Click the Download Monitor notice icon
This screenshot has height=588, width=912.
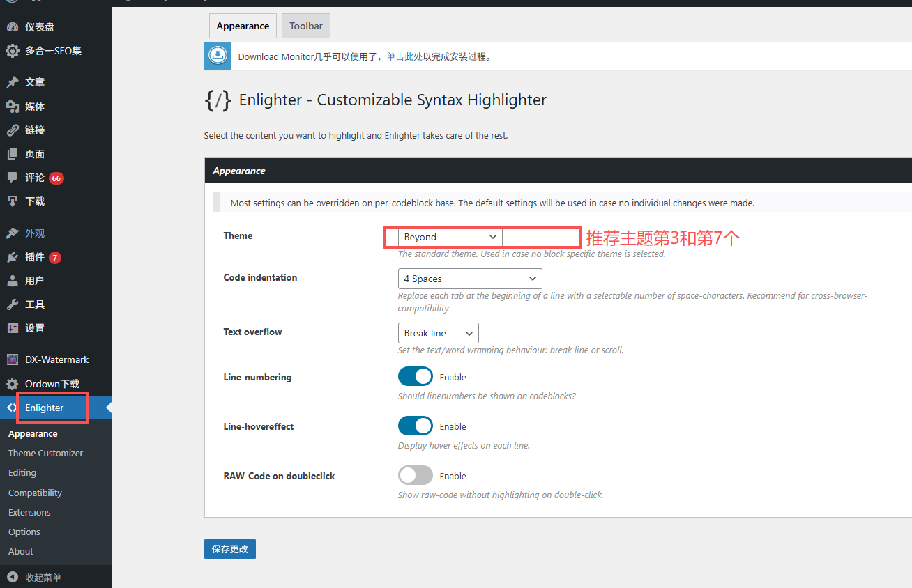click(218, 56)
